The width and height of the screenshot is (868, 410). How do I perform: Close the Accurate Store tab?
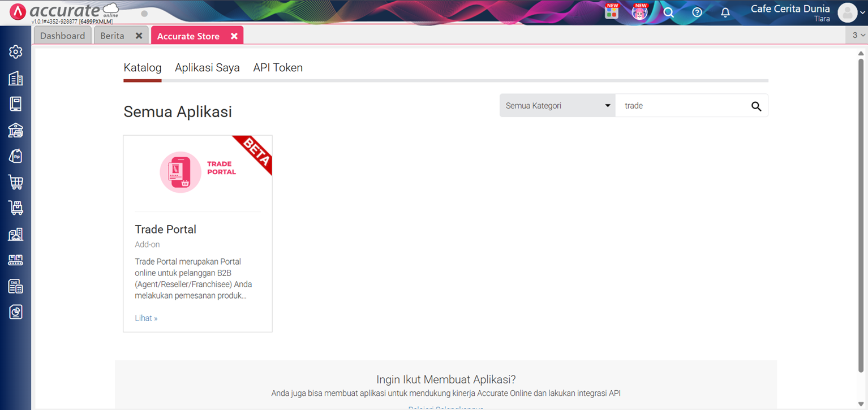(234, 36)
